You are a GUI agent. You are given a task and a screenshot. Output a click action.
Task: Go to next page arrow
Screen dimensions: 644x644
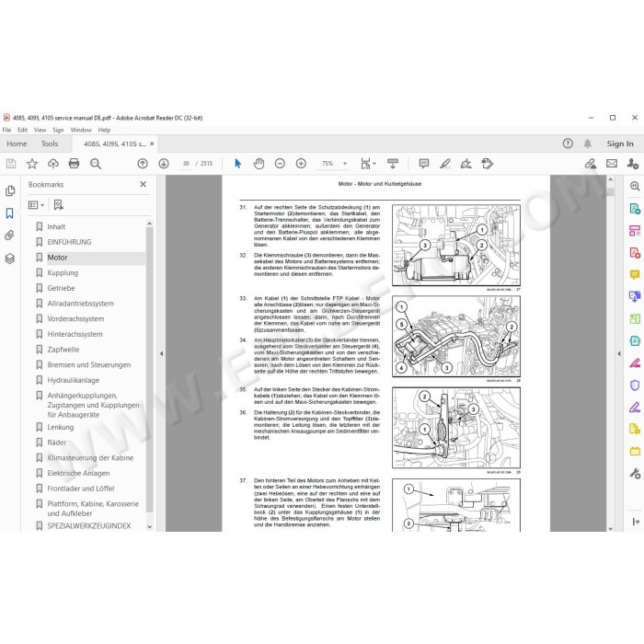(164, 164)
